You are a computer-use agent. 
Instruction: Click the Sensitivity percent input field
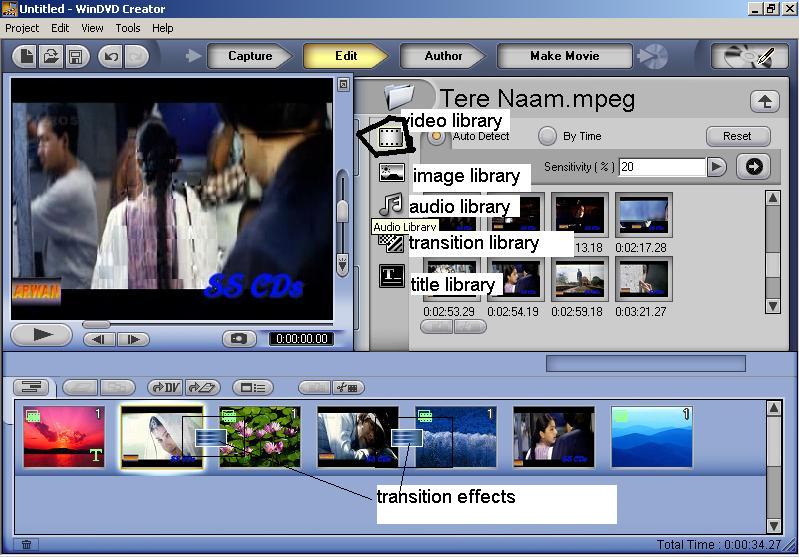[x=662, y=167]
